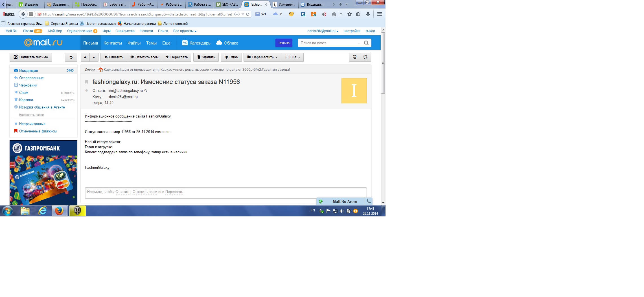Open Все проекты dropdown menu
Viewport: 644px width, 297px height.
tap(185, 31)
